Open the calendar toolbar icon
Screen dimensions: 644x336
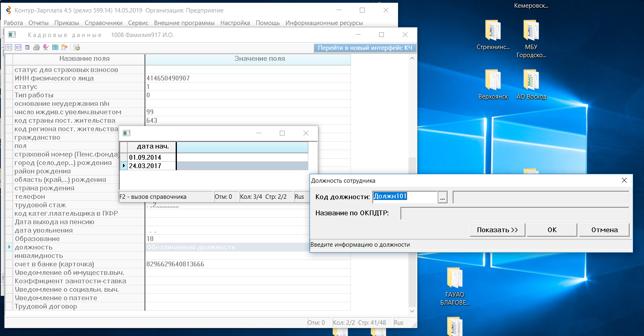pyautogui.click(x=27, y=47)
